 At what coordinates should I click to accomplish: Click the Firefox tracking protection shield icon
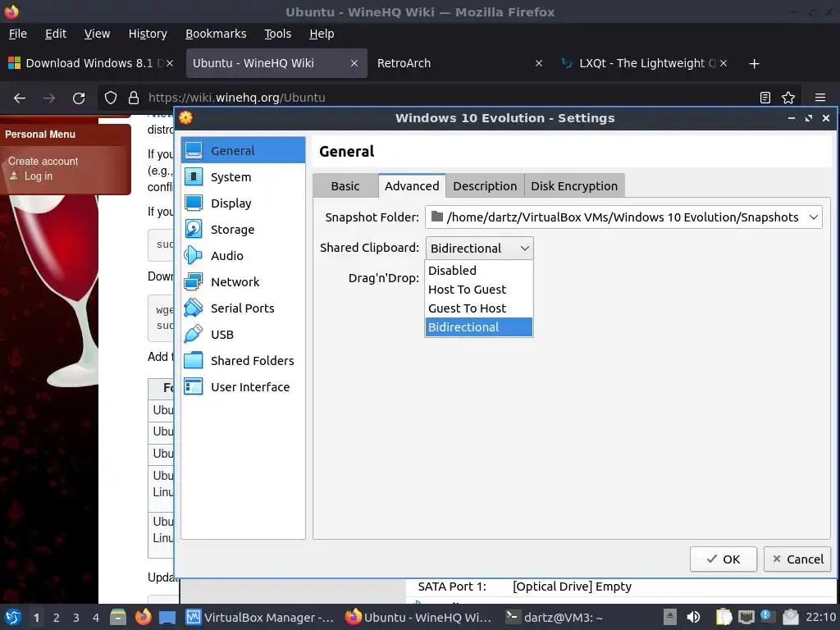(x=111, y=98)
